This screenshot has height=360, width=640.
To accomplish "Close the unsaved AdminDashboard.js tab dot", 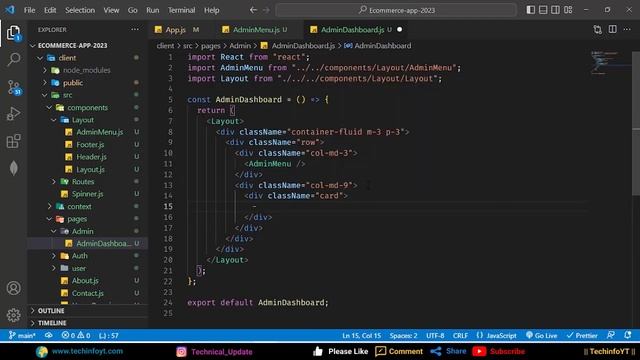I will [x=400, y=29].
